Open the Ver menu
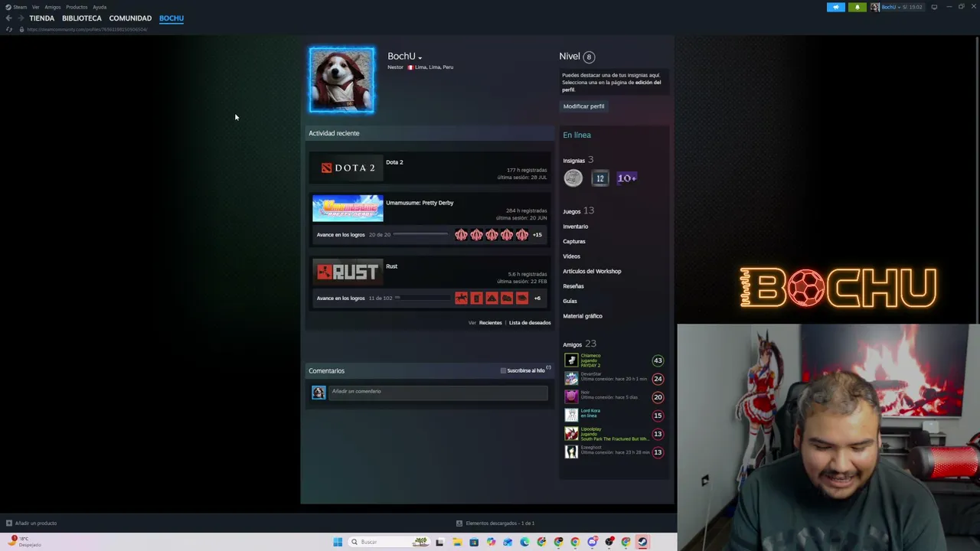980x551 pixels. 35,7
